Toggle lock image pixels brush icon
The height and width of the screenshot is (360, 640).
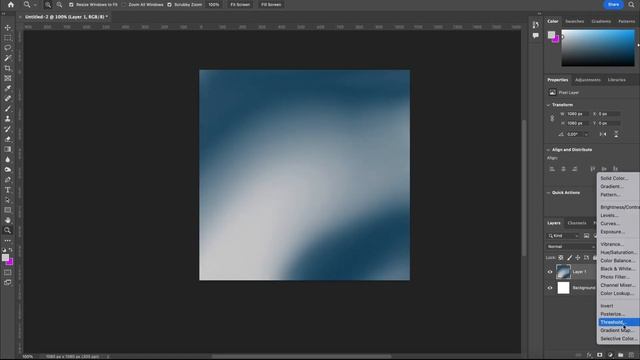point(569,258)
